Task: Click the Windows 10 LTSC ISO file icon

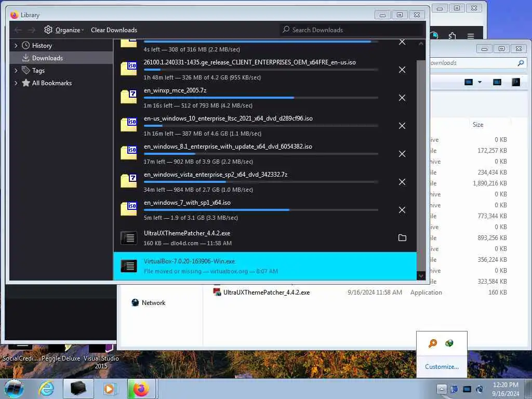Action: pos(129,125)
